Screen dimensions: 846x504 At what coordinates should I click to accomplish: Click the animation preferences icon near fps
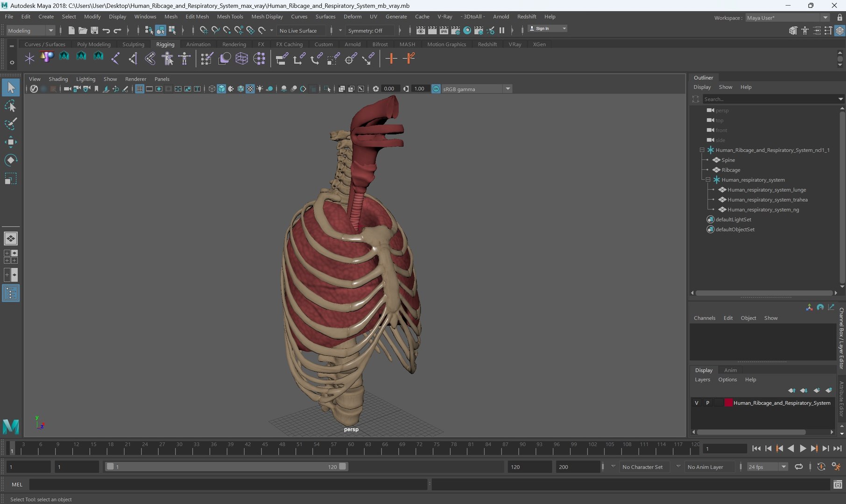click(836, 467)
